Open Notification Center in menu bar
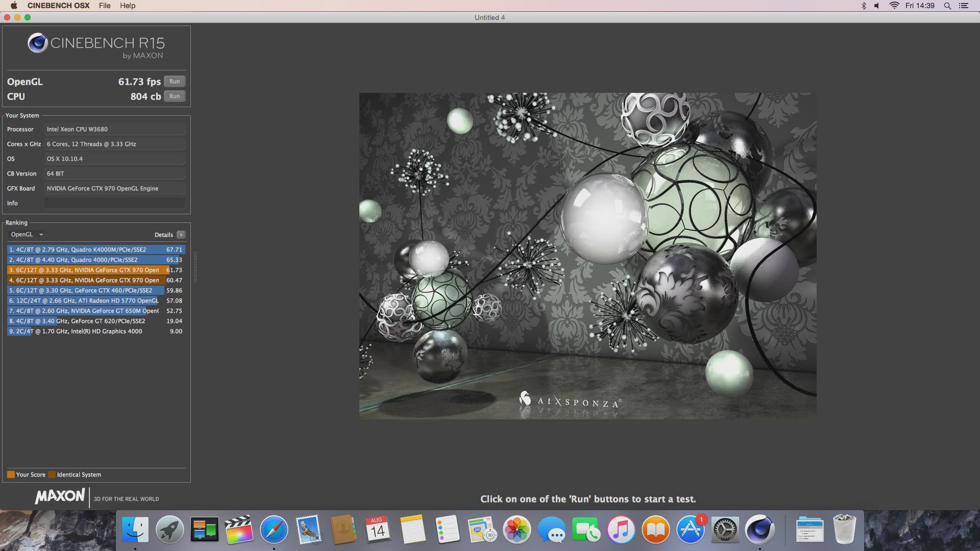Image resolution: width=980 pixels, height=551 pixels. click(964, 6)
